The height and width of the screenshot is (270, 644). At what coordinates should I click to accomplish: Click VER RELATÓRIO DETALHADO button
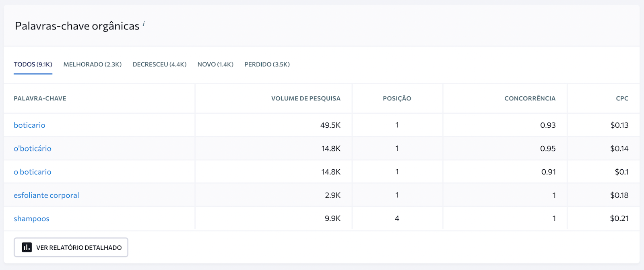(71, 247)
